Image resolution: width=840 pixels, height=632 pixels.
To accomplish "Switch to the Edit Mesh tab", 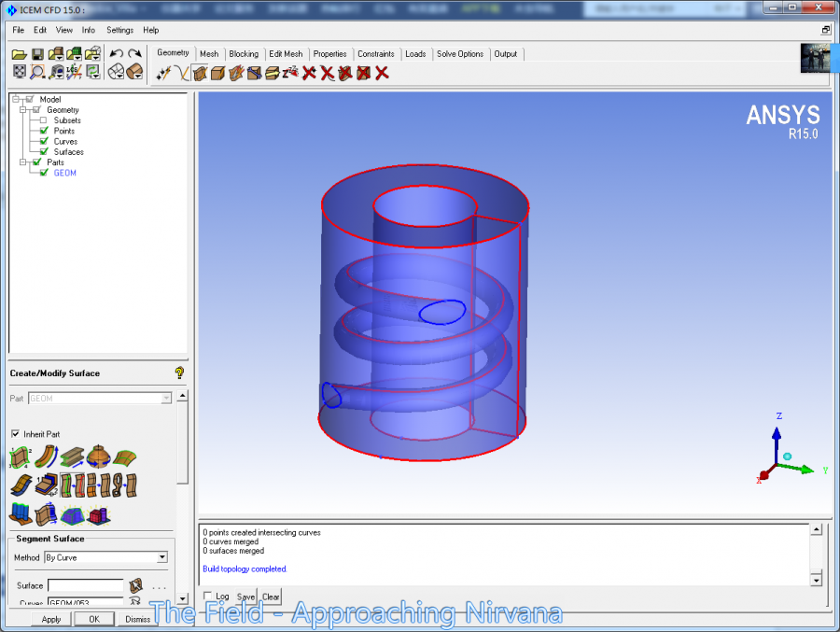I will (286, 53).
